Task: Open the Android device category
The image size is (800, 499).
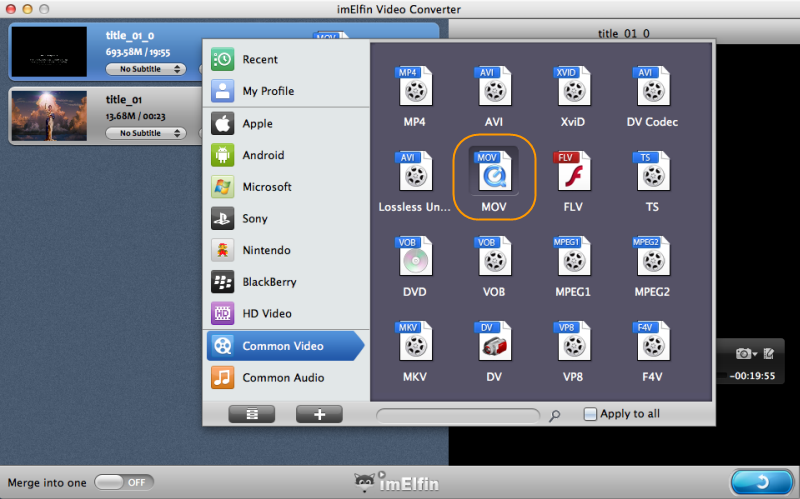Action: [286, 155]
